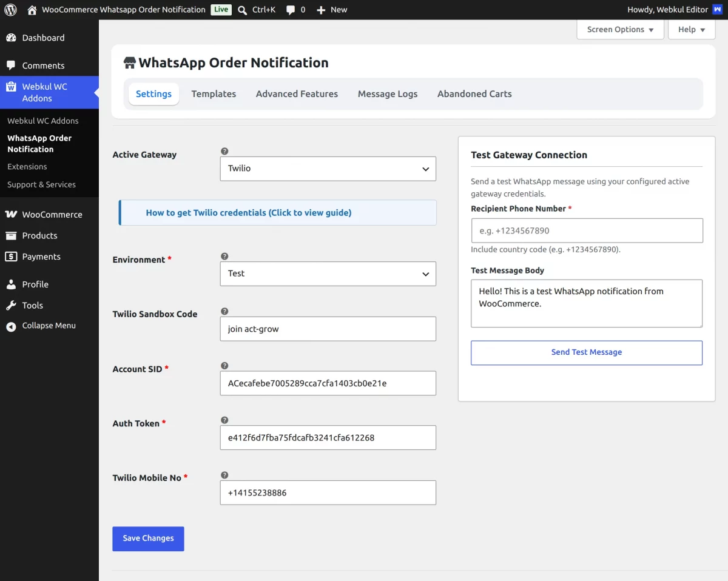This screenshot has height=581, width=728.
Task: Click the Webkul WC Addons bag icon
Action: [x=11, y=87]
